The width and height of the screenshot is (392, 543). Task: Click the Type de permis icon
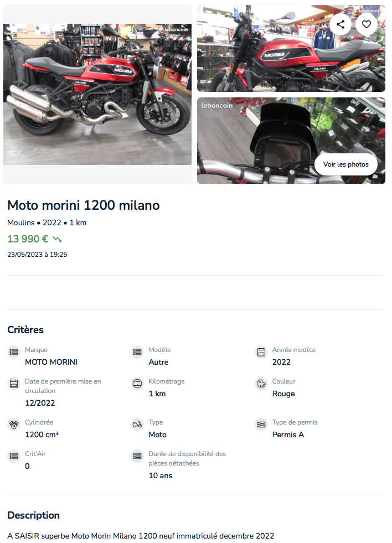click(x=261, y=424)
